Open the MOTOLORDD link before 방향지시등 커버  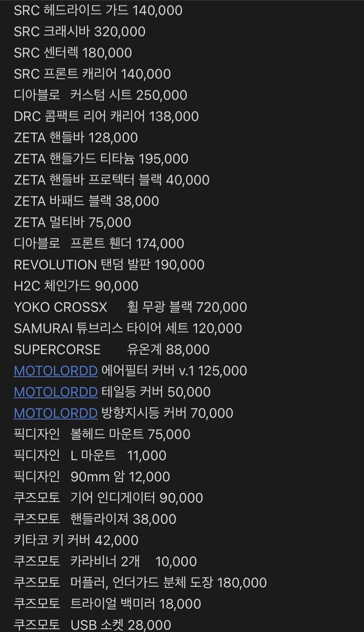(x=56, y=413)
